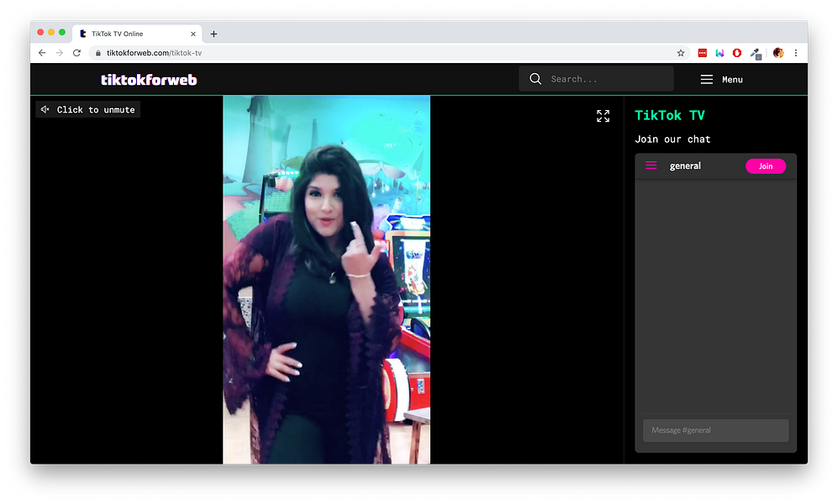Image resolution: width=838 pixels, height=504 pixels.
Task: Open the Chrome profile avatar
Action: [x=778, y=52]
